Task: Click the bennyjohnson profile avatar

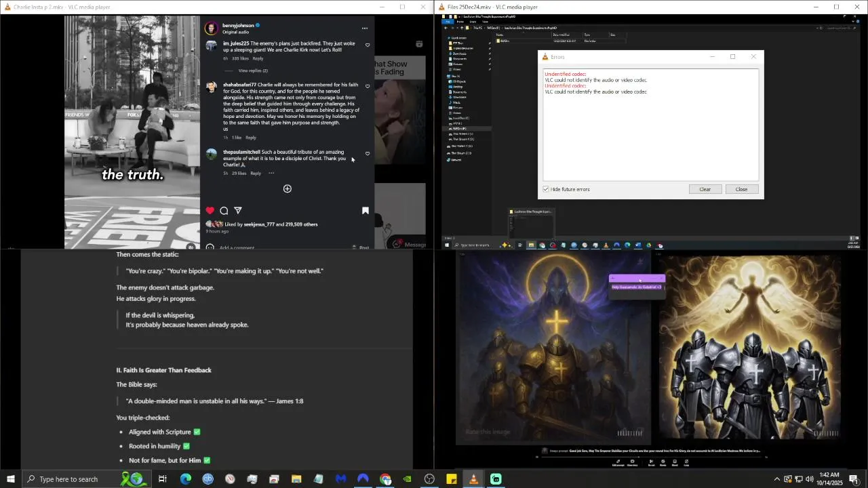Action: click(x=211, y=28)
